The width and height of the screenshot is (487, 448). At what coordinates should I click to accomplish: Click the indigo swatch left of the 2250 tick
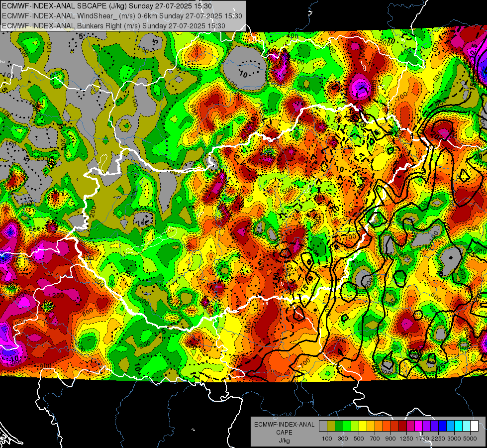coord(434,426)
